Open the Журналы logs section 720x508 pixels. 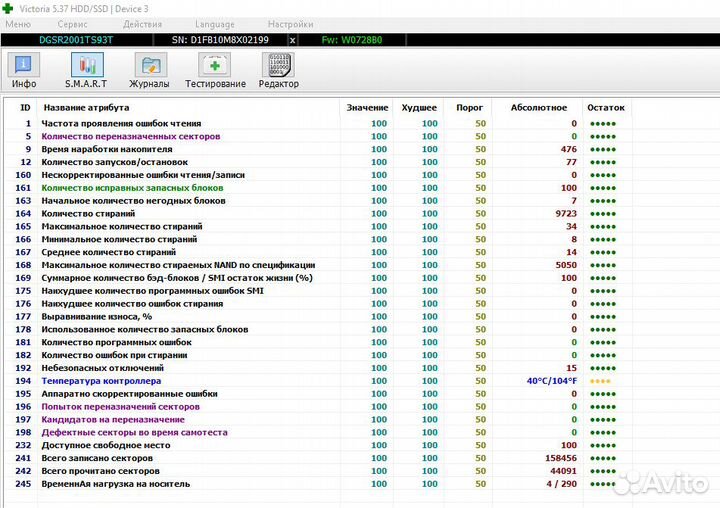point(152,70)
